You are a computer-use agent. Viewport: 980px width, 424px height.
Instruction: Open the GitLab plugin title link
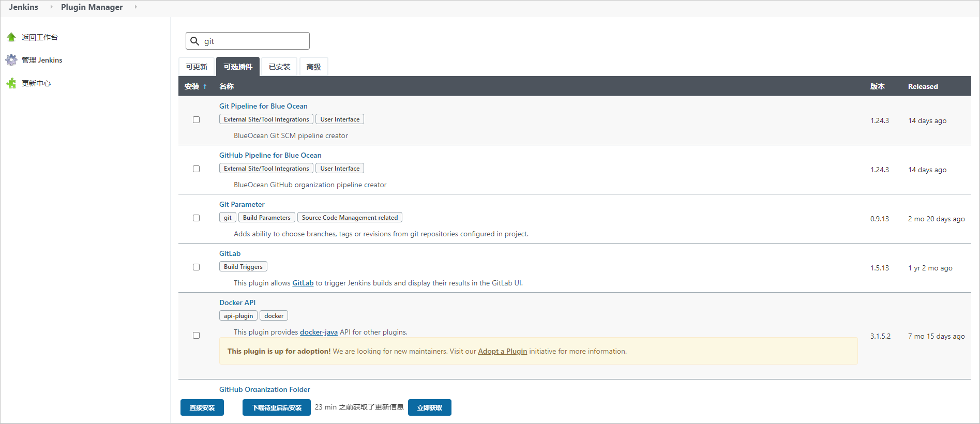[x=230, y=253]
